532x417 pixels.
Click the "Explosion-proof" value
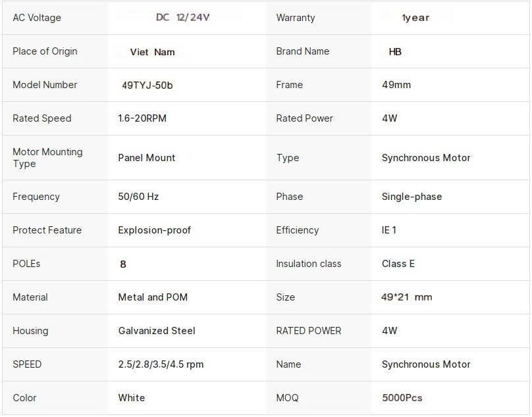click(x=155, y=230)
